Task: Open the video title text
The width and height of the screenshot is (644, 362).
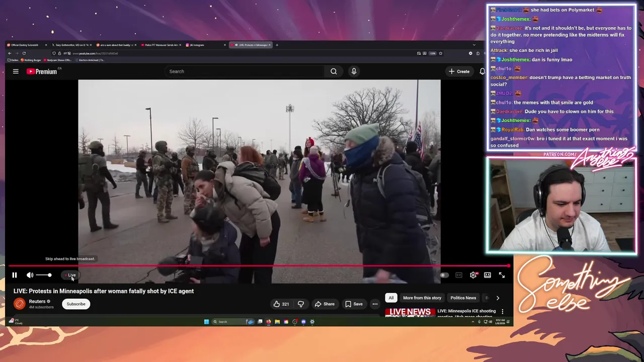Action: click(104, 291)
